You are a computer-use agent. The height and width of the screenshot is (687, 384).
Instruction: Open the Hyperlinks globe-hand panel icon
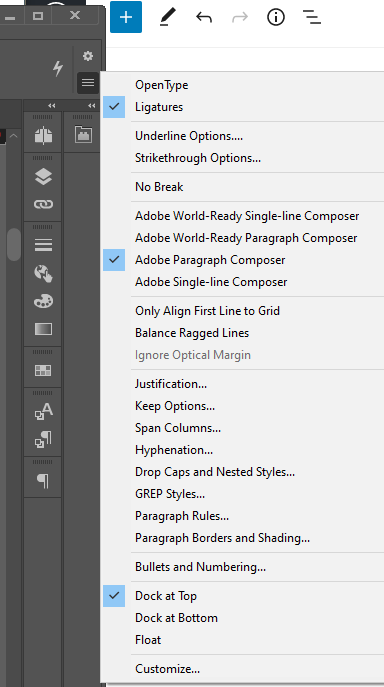[43, 273]
